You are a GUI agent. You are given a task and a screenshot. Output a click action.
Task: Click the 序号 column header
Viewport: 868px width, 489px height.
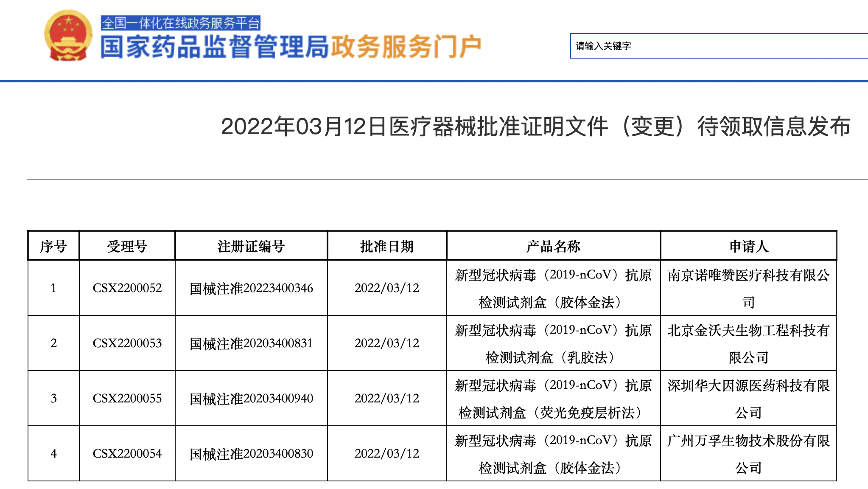[x=53, y=246]
